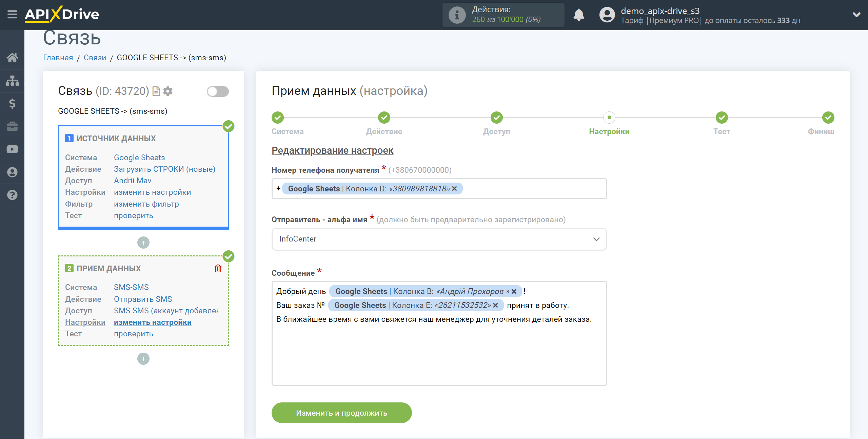Click Изменить и продолжить button
Screen dimensions: 868x439
(342, 413)
